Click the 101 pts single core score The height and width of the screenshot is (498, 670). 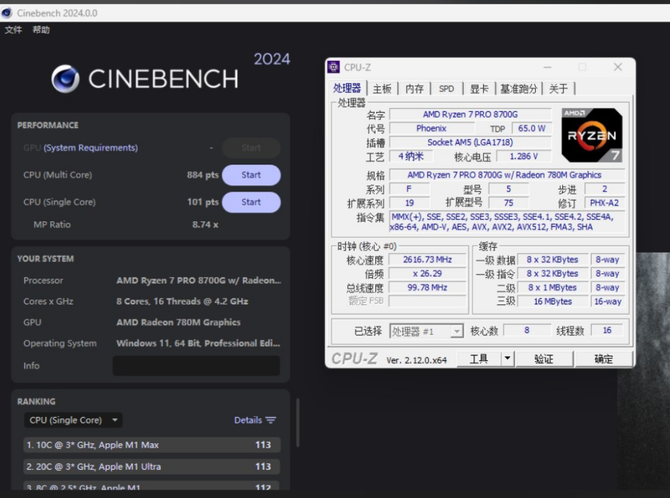pyautogui.click(x=203, y=202)
